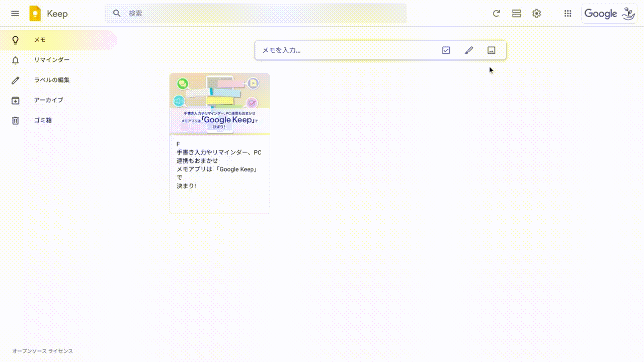Open the main menu hamburger icon

tap(15, 14)
